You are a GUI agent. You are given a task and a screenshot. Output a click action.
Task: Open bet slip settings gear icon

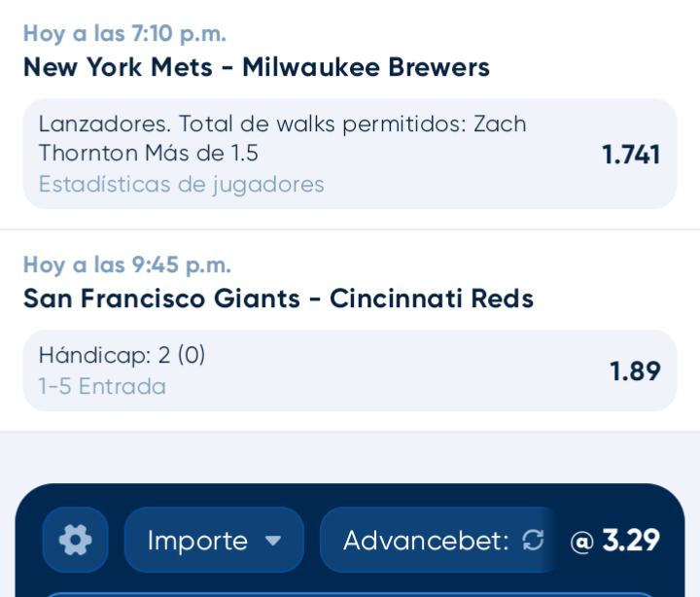pos(76,540)
